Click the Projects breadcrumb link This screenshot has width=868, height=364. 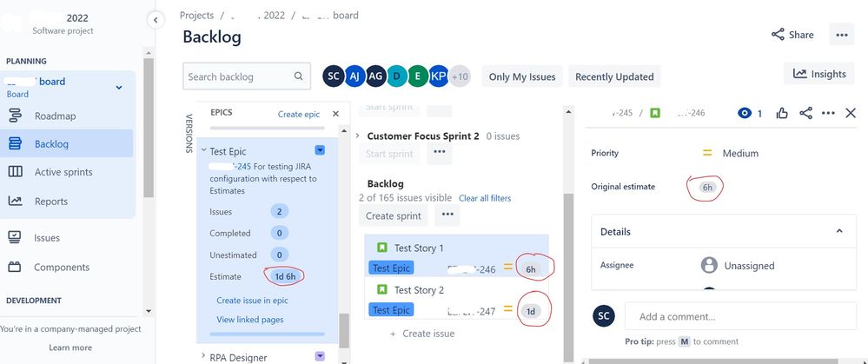[x=196, y=16]
